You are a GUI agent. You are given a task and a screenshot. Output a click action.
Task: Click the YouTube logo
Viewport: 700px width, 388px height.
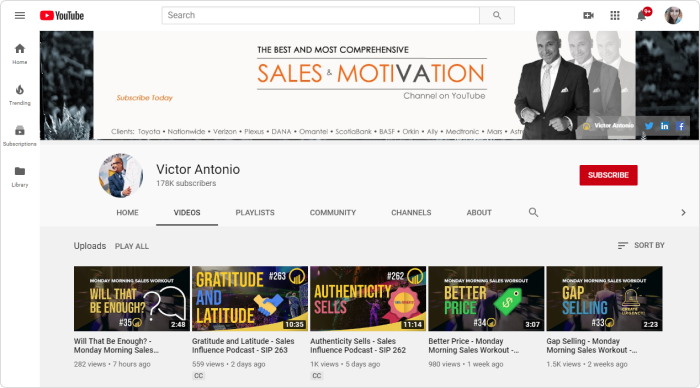click(62, 16)
